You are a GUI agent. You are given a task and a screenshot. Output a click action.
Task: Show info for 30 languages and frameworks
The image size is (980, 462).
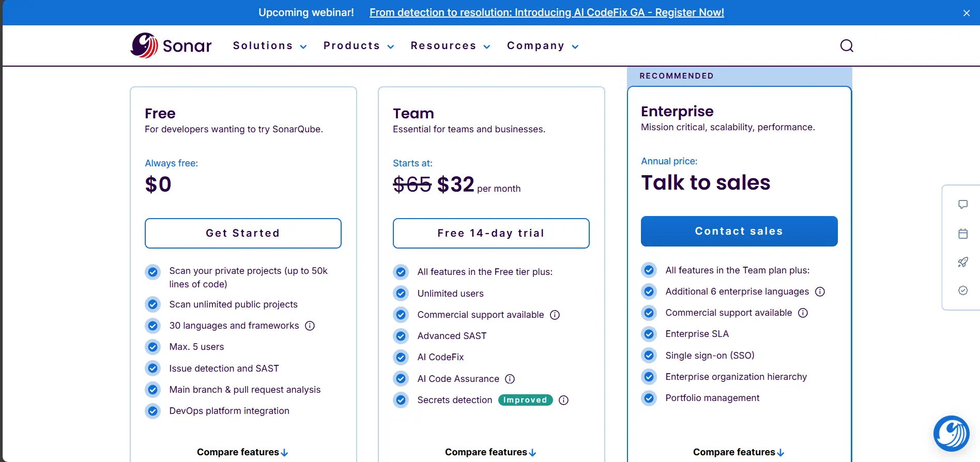click(310, 326)
